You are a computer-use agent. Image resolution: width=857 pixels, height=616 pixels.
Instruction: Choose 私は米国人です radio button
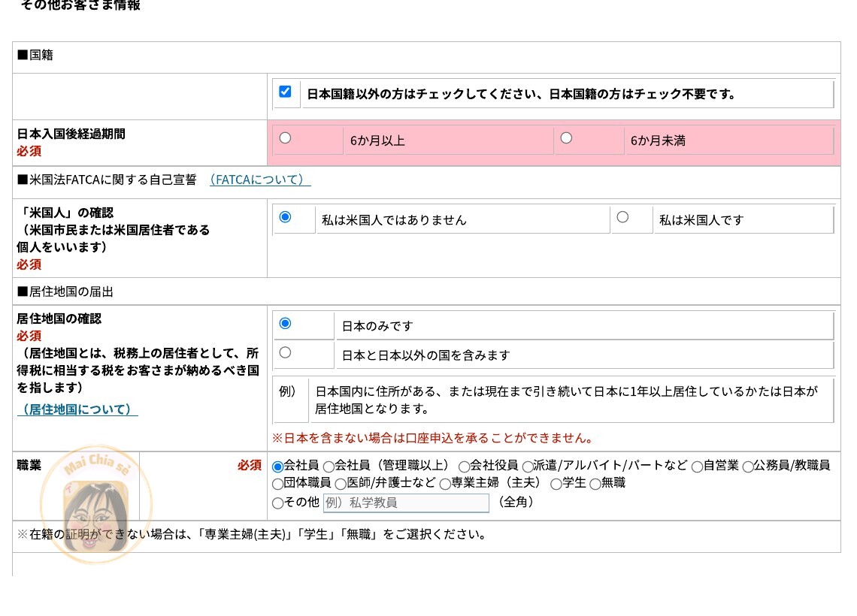point(622,217)
